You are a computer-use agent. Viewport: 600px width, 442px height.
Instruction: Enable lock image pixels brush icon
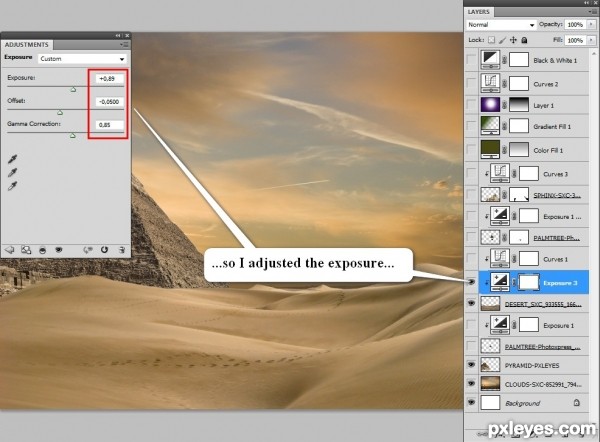point(502,40)
